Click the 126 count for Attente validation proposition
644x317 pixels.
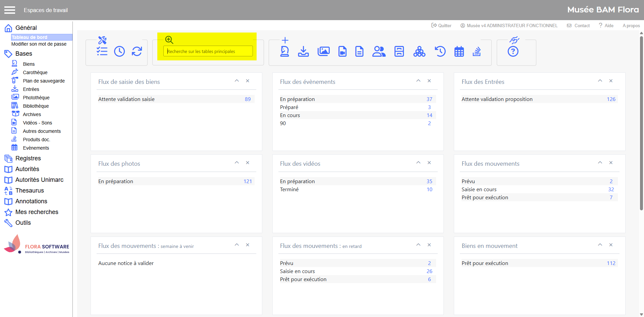[611, 99]
